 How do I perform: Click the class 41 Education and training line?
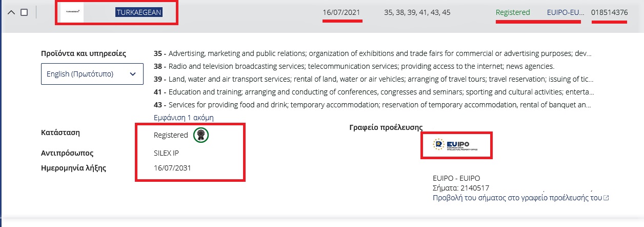(x=373, y=92)
